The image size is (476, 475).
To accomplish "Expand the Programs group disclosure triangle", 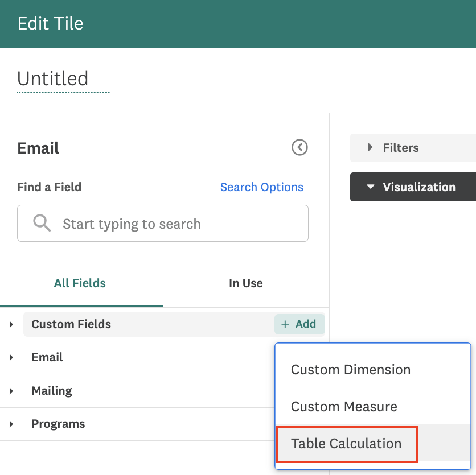I will 11,424.
